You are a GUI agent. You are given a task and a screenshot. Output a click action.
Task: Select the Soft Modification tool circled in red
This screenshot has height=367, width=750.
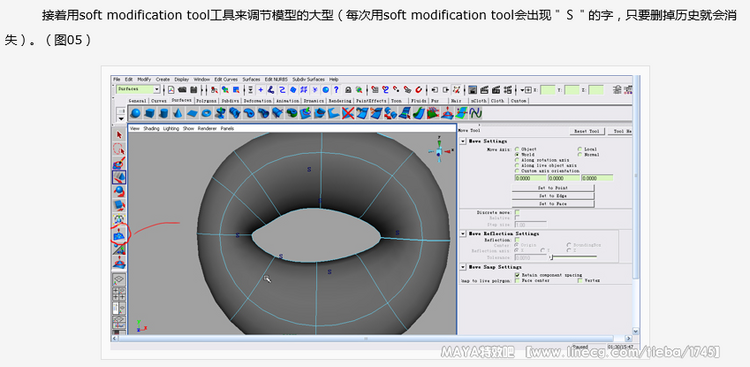[119, 236]
